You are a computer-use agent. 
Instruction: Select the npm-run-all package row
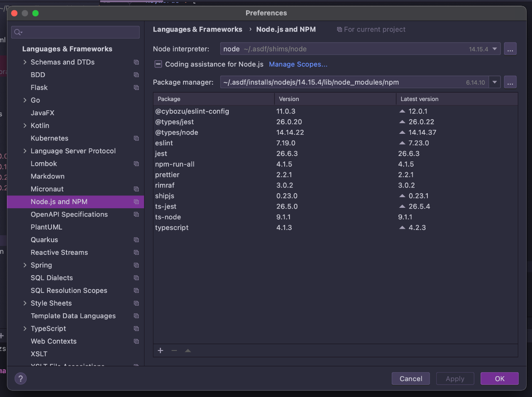335,164
